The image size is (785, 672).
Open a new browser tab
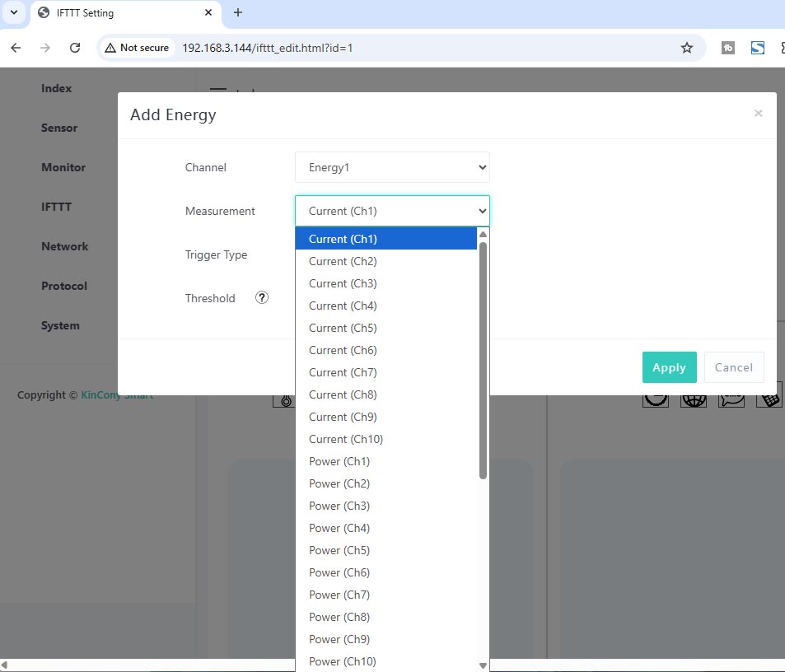tap(238, 12)
